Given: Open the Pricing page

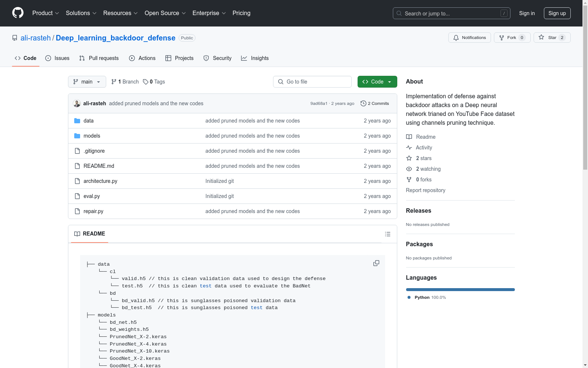Looking at the screenshot, I should [241, 13].
